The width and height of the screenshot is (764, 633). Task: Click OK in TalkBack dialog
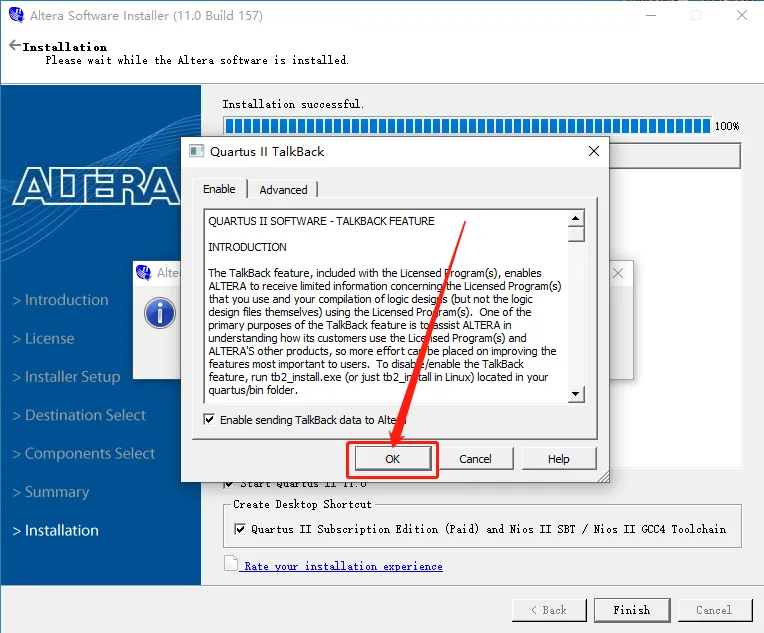pos(393,459)
